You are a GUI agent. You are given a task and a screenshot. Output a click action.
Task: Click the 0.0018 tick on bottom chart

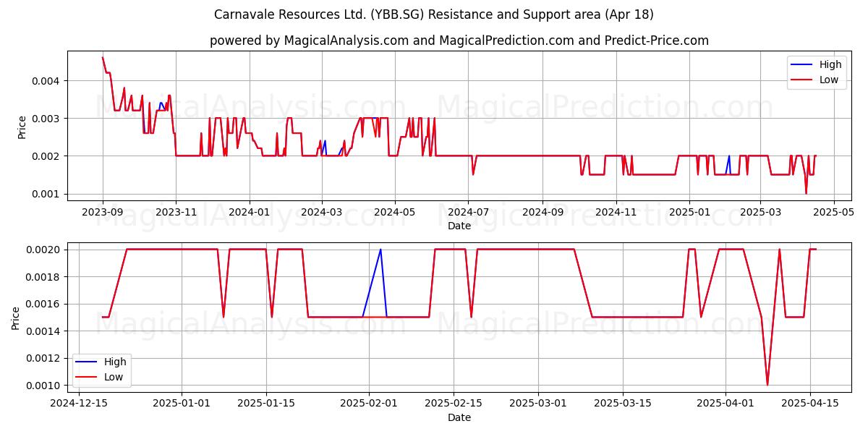click(x=43, y=277)
